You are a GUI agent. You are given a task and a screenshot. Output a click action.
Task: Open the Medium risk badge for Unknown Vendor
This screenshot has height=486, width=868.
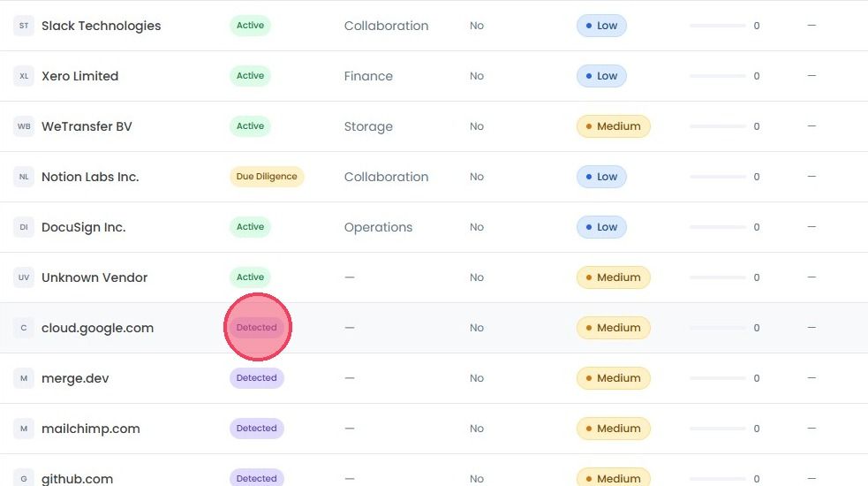tap(614, 277)
